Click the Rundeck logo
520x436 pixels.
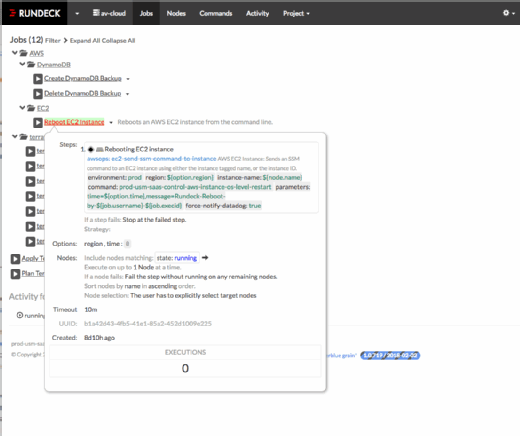pos(35,13)
